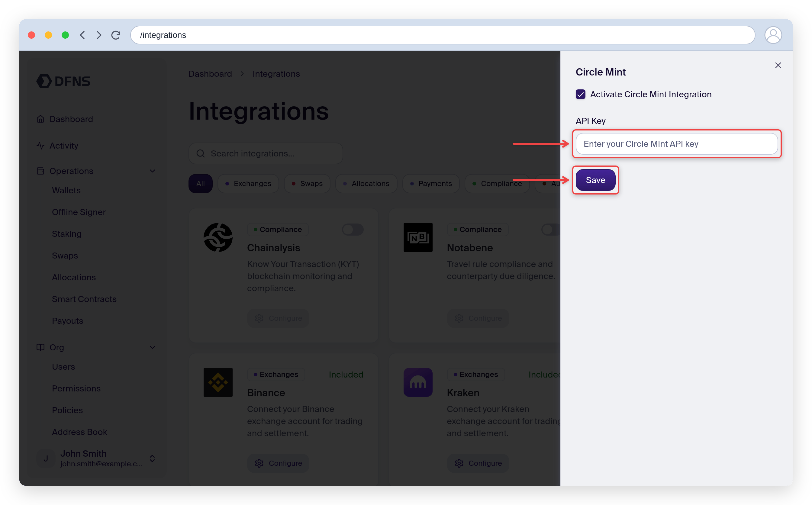The image size is (812, 505).
Task: Click Integrations breadcrumb link
Action: [x=276, y=74]
